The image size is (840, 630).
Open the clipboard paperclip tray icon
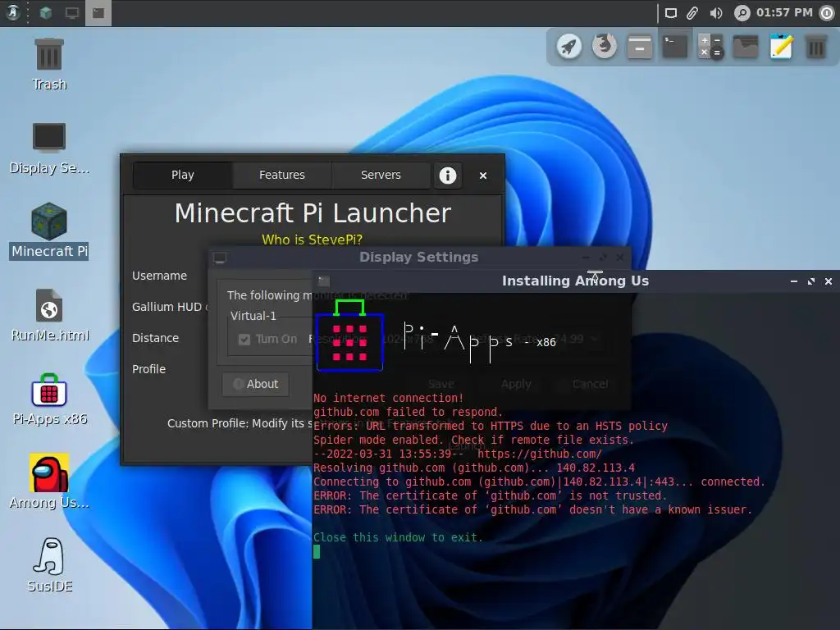pyautogui.click(x=692, y=13)
